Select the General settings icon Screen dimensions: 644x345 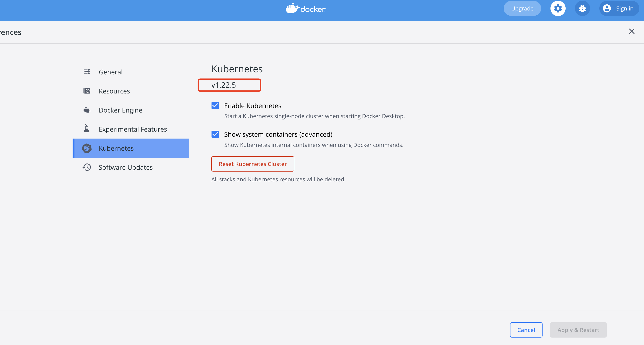tap(87, 72)
